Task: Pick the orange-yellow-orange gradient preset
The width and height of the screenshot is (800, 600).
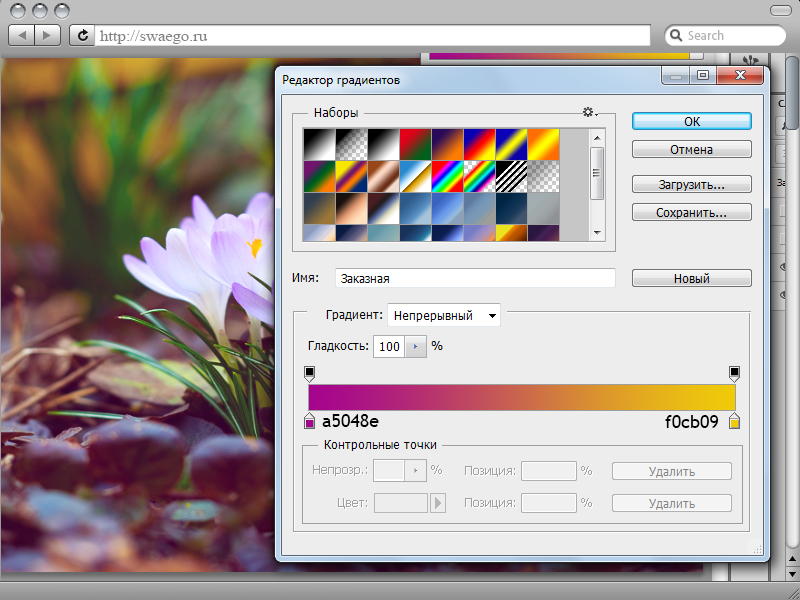Action: point(543,145)
